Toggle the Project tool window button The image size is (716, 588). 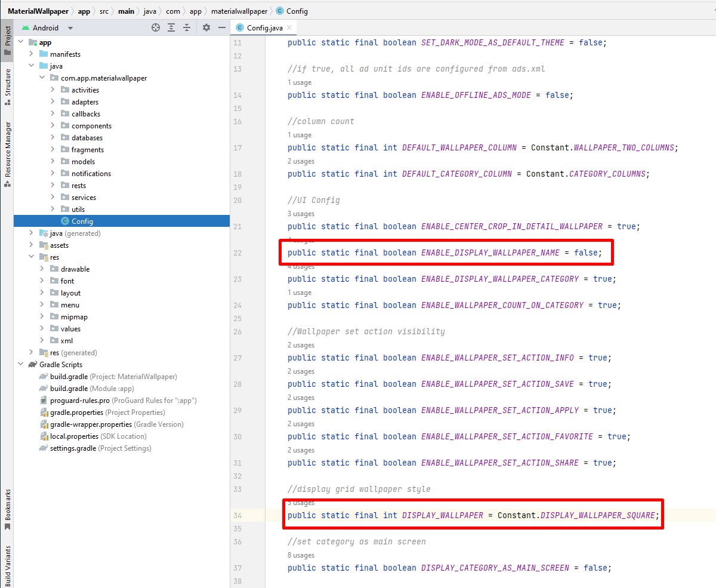coord(7,41)
